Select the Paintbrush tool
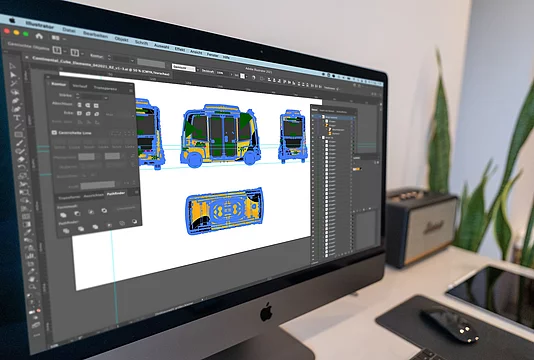This screenshot has height=360, width=534. (19, 143)
